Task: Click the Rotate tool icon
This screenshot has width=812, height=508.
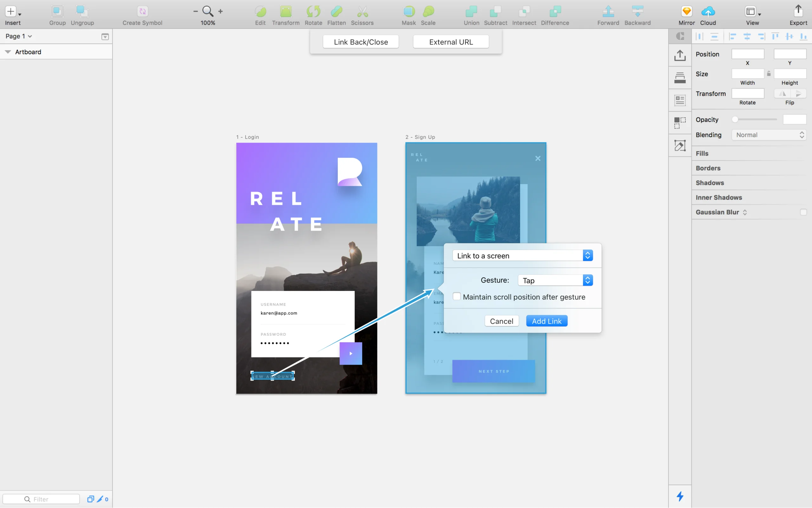Action: (x=313, y=12)
